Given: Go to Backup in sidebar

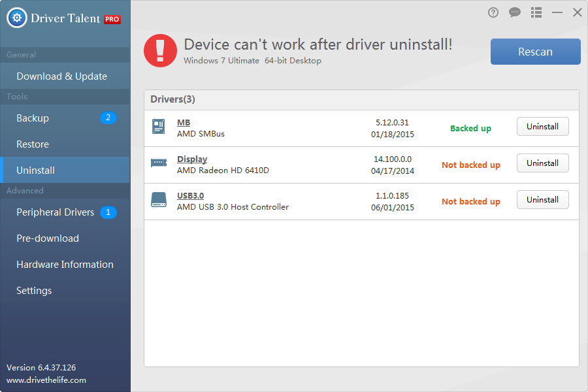Looking at the screenshot, I should tap(65, 118).
